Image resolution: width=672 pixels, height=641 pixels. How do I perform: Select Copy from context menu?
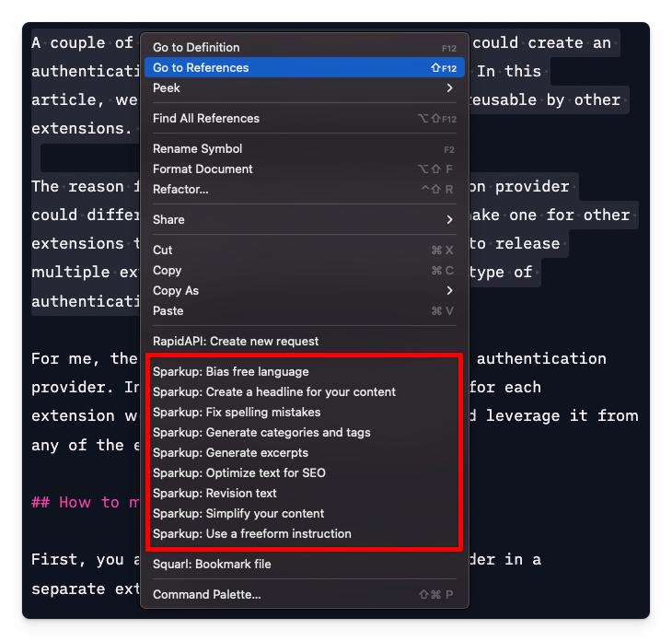305,270
